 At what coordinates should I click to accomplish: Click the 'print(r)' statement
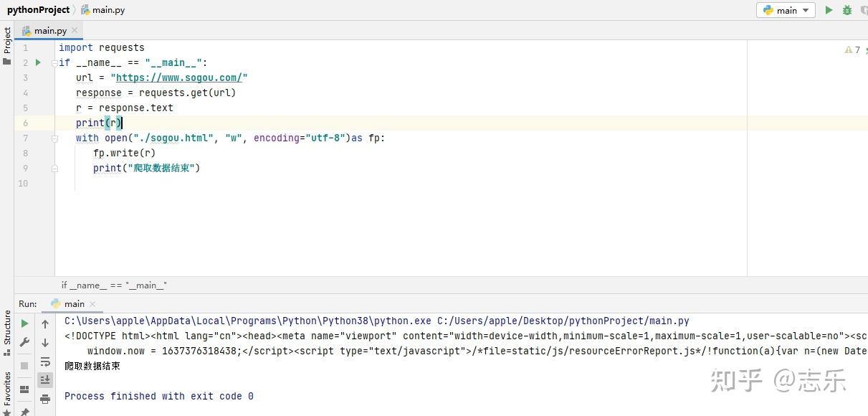[99, 123]
